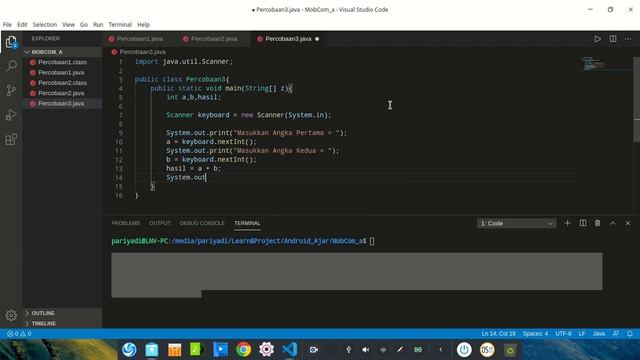Switch to the OUTPUT panel tab

(x=160, y=223)
